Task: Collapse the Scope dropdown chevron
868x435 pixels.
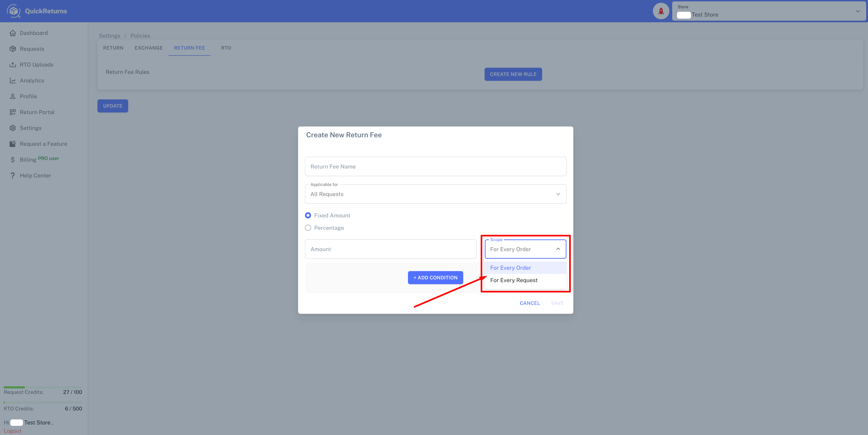Action: pyautogui.click(x=558, y=249)
